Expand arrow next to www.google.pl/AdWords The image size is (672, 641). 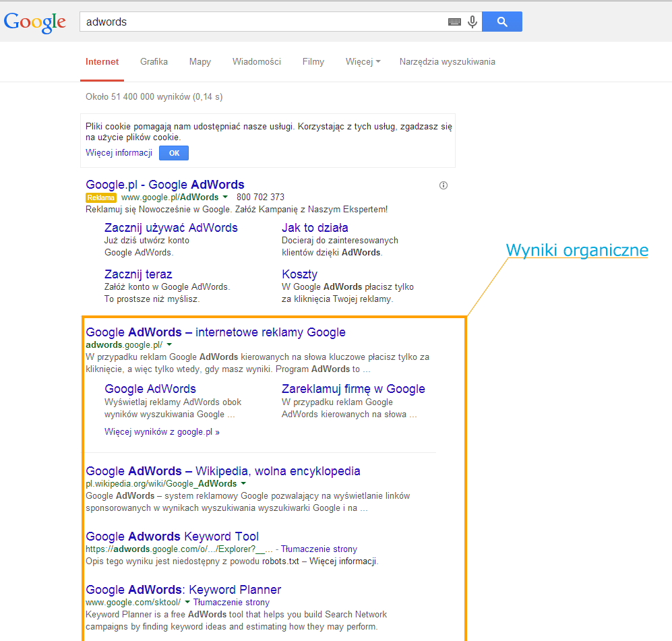click(225, 197)
